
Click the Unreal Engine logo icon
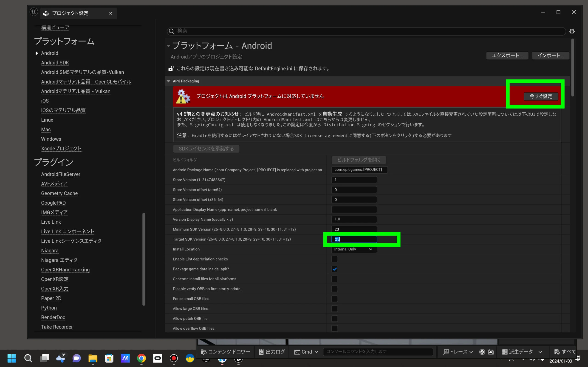coord(34,12)
